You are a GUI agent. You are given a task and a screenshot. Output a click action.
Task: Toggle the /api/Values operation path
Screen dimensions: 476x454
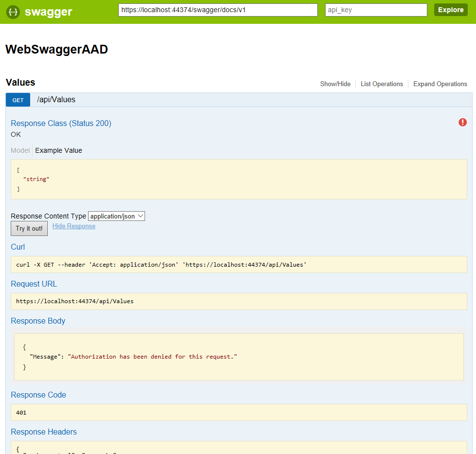pos(56,100)
